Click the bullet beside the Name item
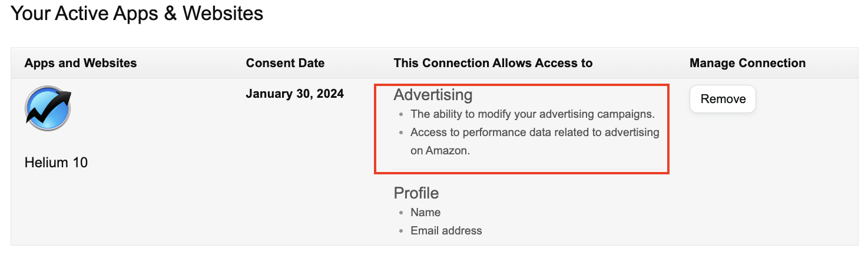Screen dimensions: 868x258 (x=402, y=213)
